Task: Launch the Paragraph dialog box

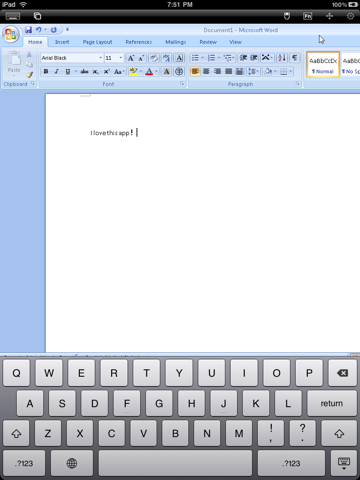Action: pos(298,84)
